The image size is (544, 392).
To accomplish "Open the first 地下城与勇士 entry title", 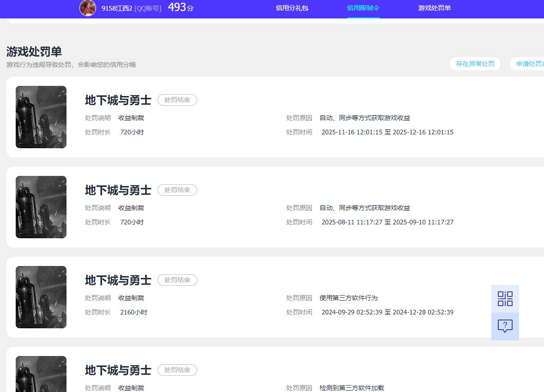I will coord(118,100).
